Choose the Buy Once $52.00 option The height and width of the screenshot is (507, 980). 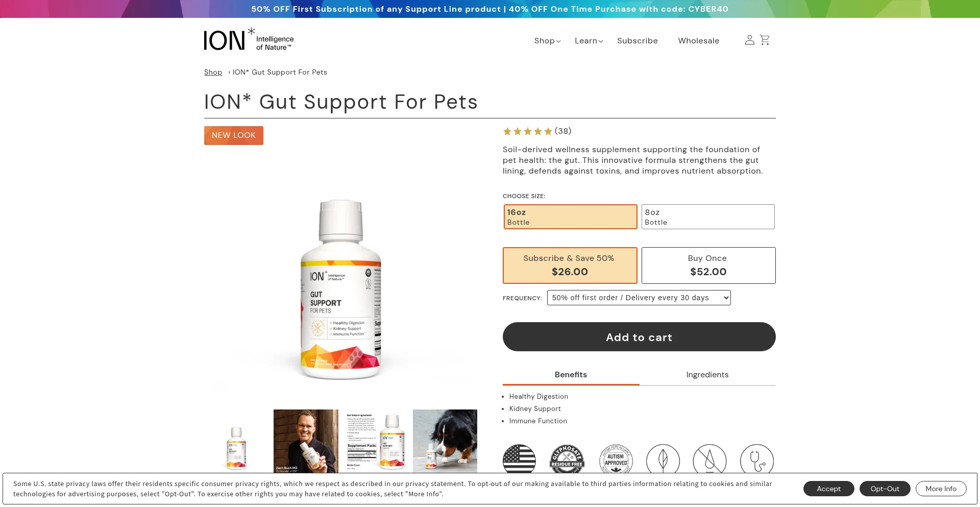pyautogui.click(x=708, y=265)
